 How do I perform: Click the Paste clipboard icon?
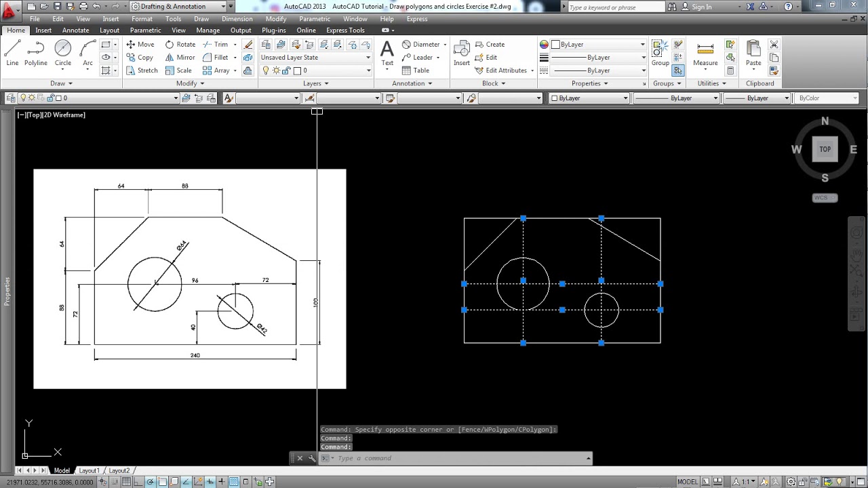click(753, 53)
